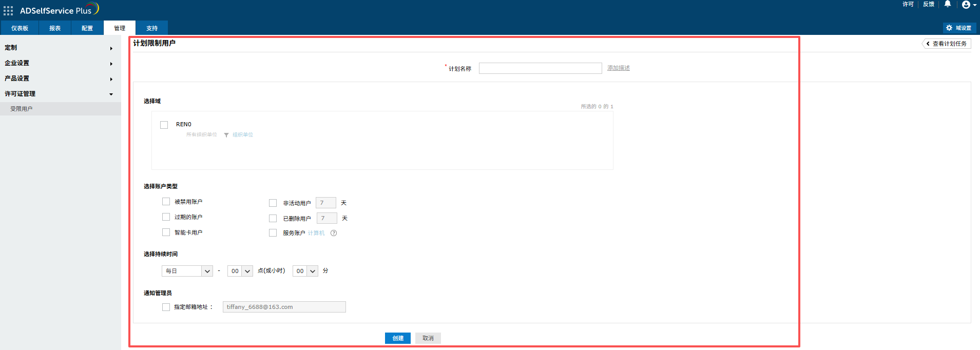Image resolution: width=980 pixels, height=350 pixels.
Task: Click the notification bell icon
Action: pyautogui.click(x=947, y=4)
